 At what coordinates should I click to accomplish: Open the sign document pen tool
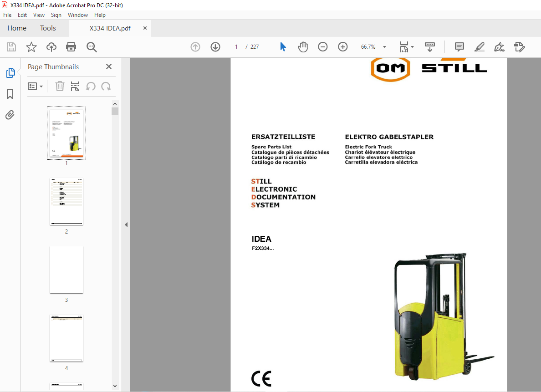pyautogui.click(x=499, y=47)
